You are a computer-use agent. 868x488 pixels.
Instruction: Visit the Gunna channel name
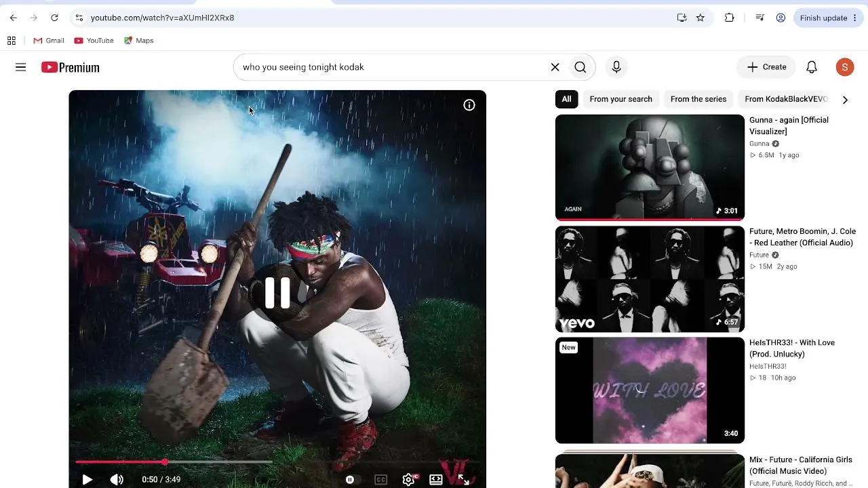tap(759, 144)
